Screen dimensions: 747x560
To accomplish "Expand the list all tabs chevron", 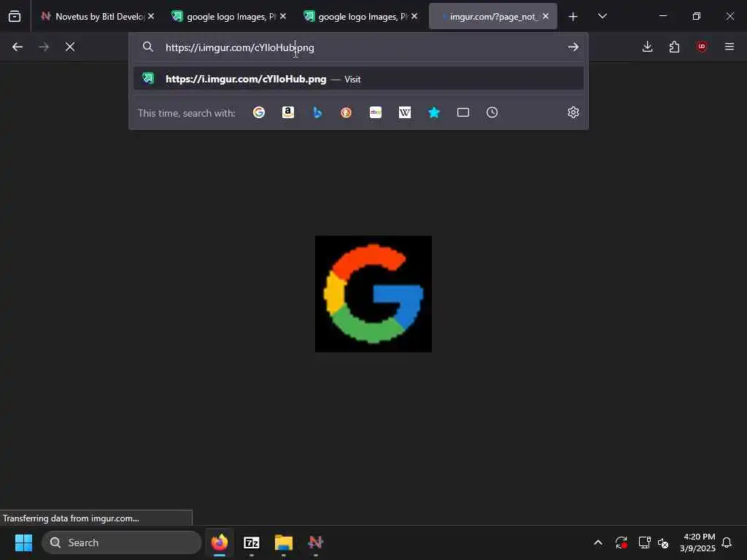I will click(x=602, y=16).
